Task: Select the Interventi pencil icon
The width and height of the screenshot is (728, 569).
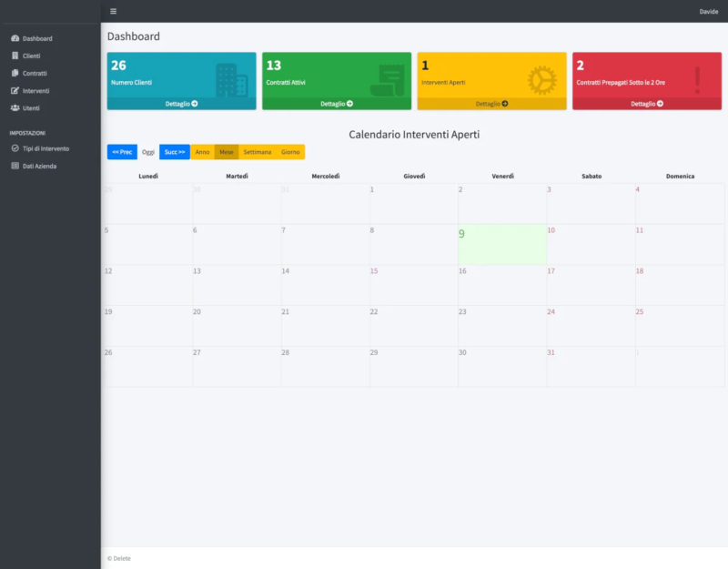Action: point(15,90)
